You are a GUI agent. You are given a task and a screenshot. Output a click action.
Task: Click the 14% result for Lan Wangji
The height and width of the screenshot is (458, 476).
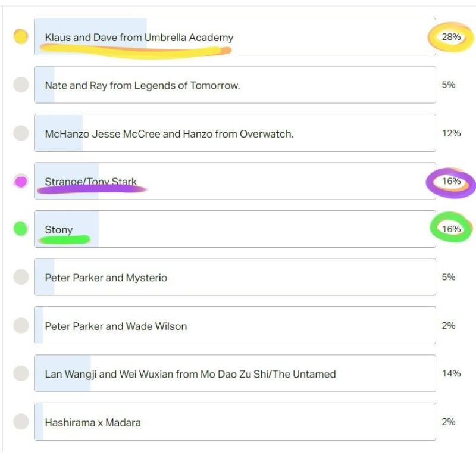pyautogui.click(x=451, y=373)
